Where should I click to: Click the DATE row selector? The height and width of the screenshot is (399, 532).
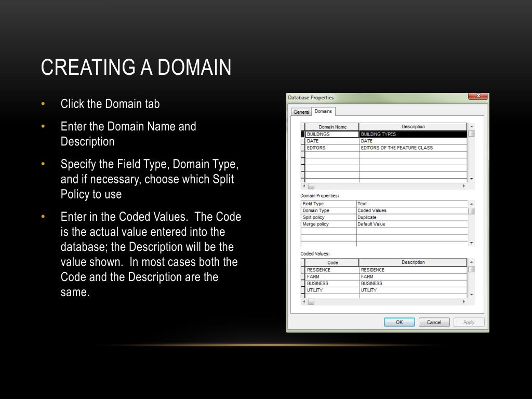coord(303,141)
